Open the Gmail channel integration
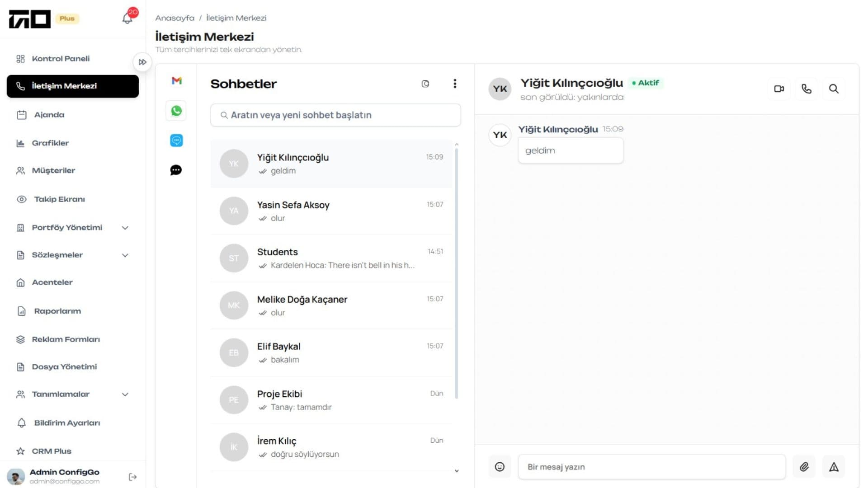 click(176, 80)
